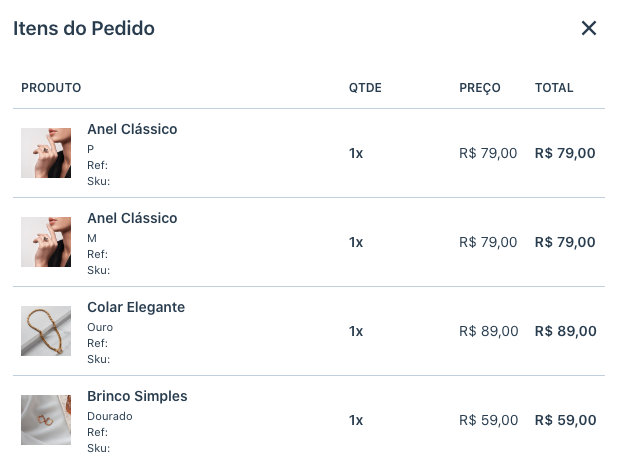Screen dimensions: 622x469
Task: Click the Colar Elegante quantity 1x
Action: pyautogui.click(x=356, y=331)
